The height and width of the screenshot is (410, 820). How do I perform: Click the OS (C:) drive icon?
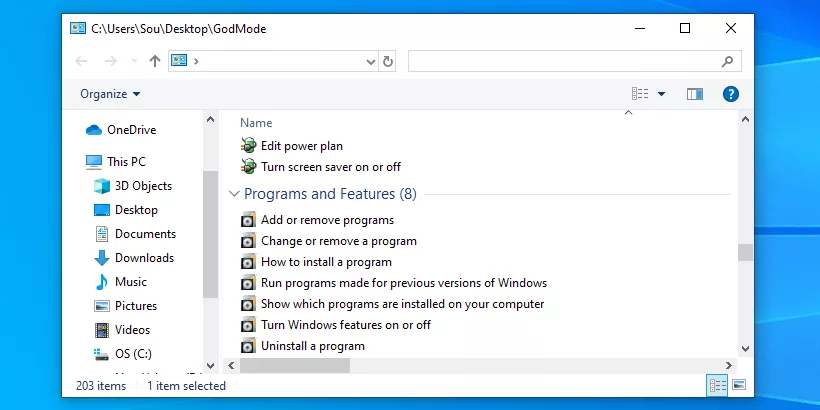(x=101, y=355)
